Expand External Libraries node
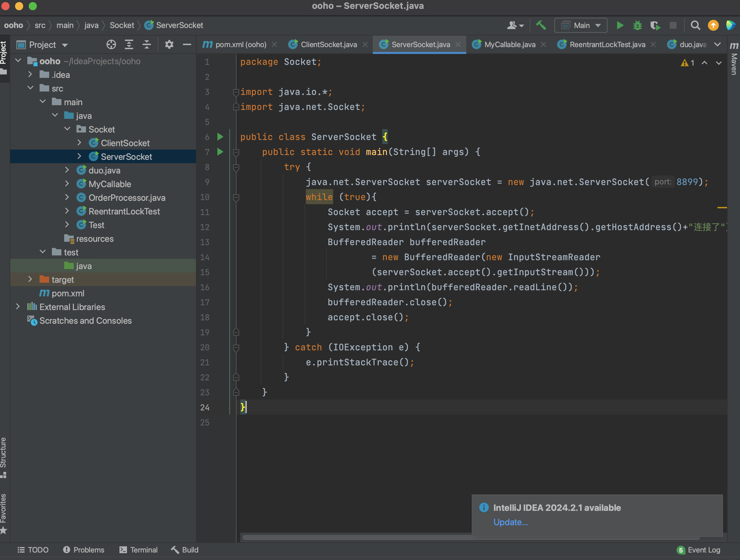 click(18, 307)
